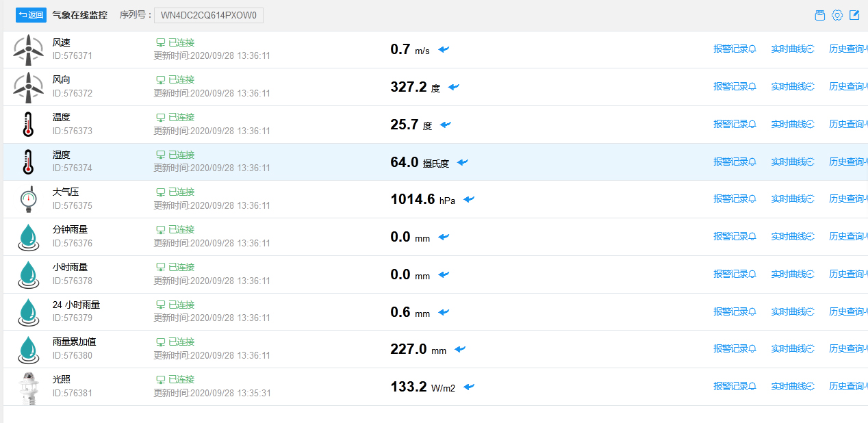
Task: Open 报警记录 for 雨量累加值
Action: 735,349
